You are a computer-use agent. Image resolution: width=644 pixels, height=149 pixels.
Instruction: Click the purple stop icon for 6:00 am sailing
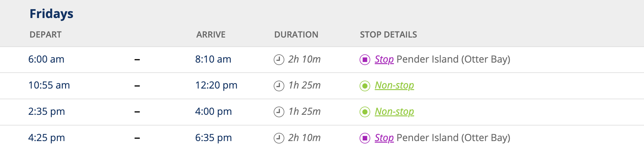365,60
